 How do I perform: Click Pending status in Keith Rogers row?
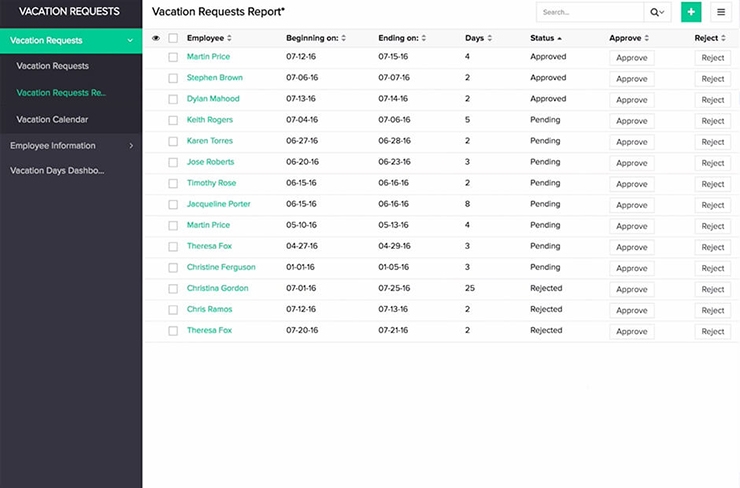pos(545,119)
